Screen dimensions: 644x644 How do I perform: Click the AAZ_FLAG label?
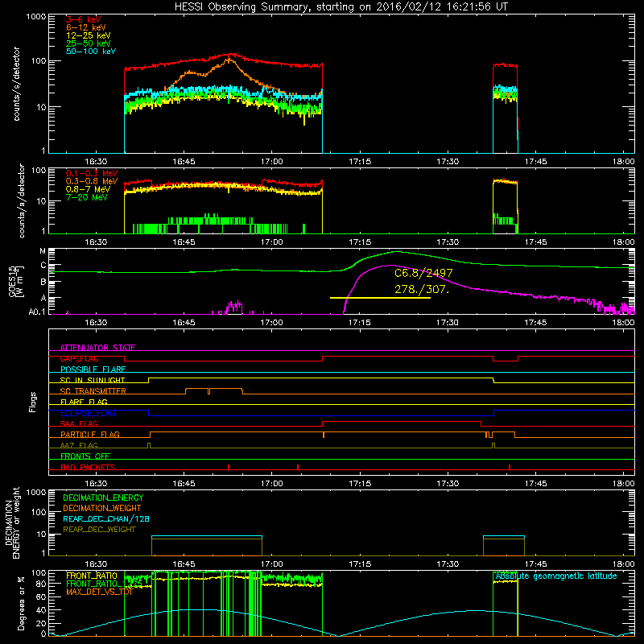(x=79, y=445)
